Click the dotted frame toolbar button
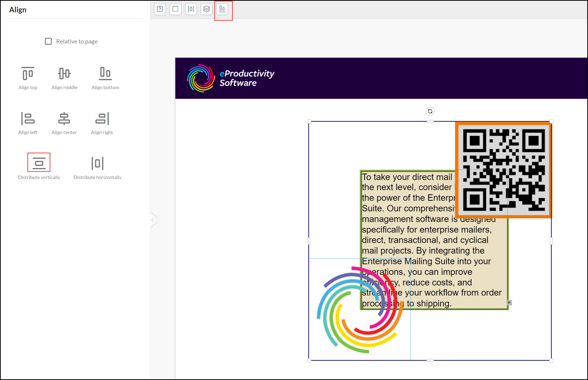 (x=176, y=9)
